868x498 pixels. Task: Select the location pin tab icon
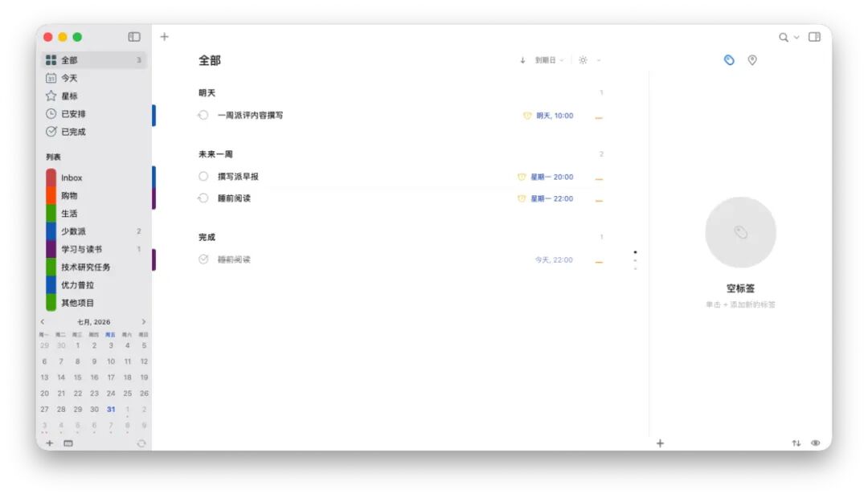(x=752, y=59)
